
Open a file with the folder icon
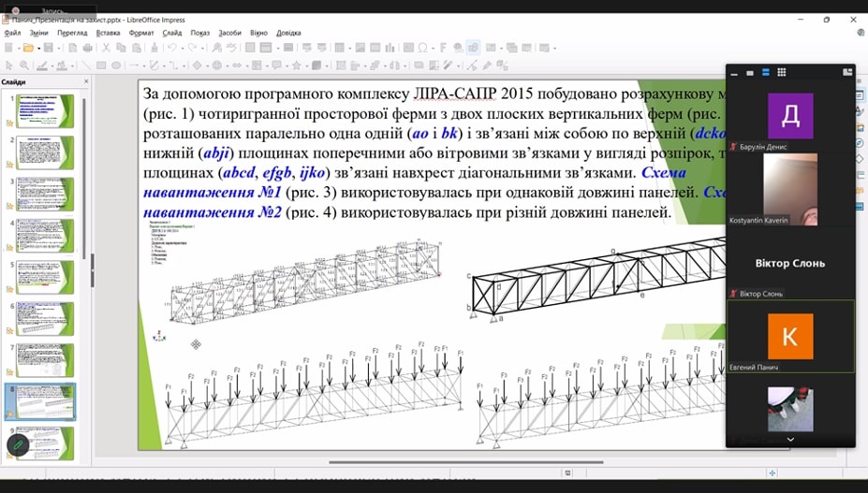coord(28,48)
